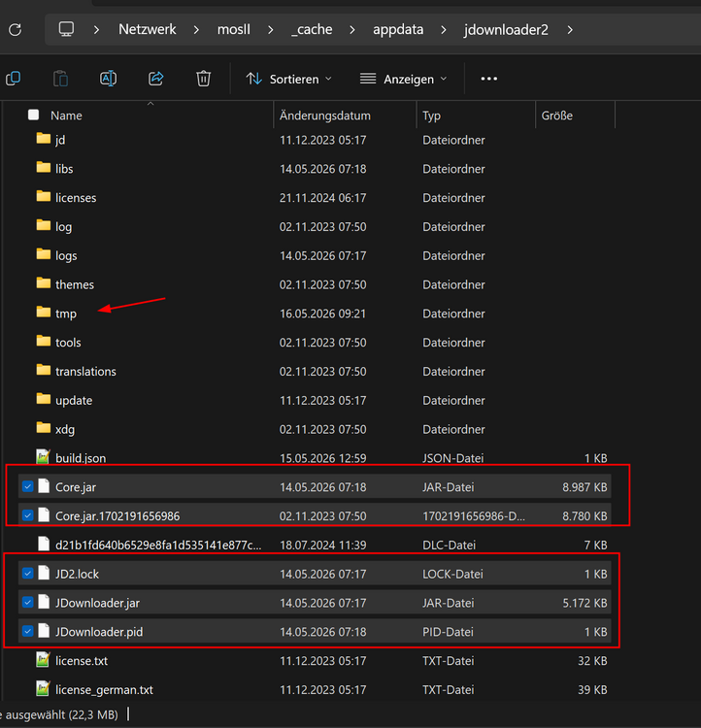Open the Sortieren dropdown

(289, 79)
